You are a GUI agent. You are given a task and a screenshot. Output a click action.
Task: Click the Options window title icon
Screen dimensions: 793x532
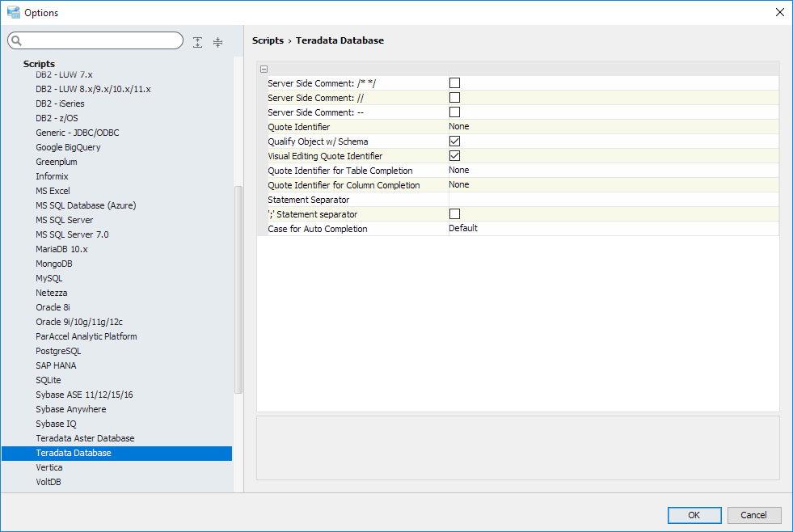[13, 12]
